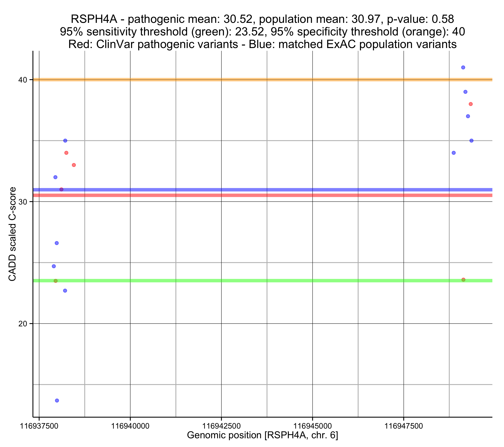
Task: Click the orange 95% specificity threshold line
Action: [x=247, y=80]
